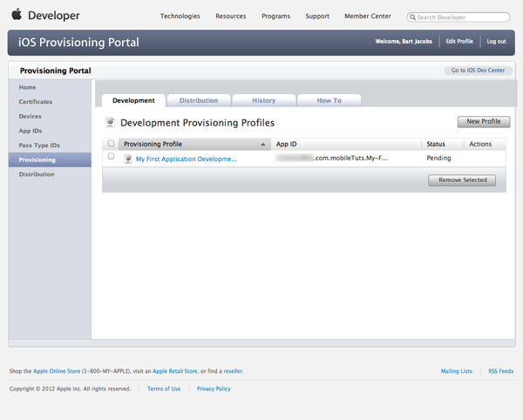523x420 pixels.
Task: Select Provisioning in sidebar
Action: (50, 159)
